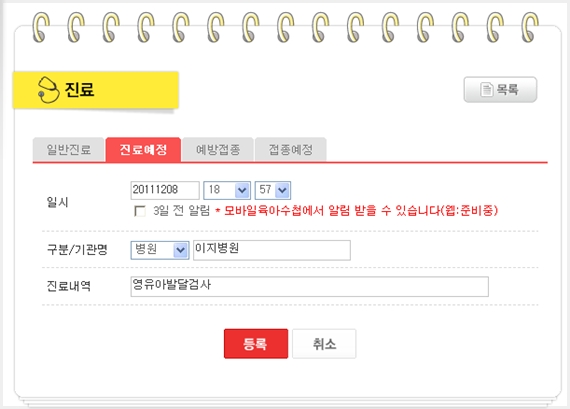This screenshot has width=570, height=409.
Task: Go to the 접종예정 tab
Action: coord(290,149)
